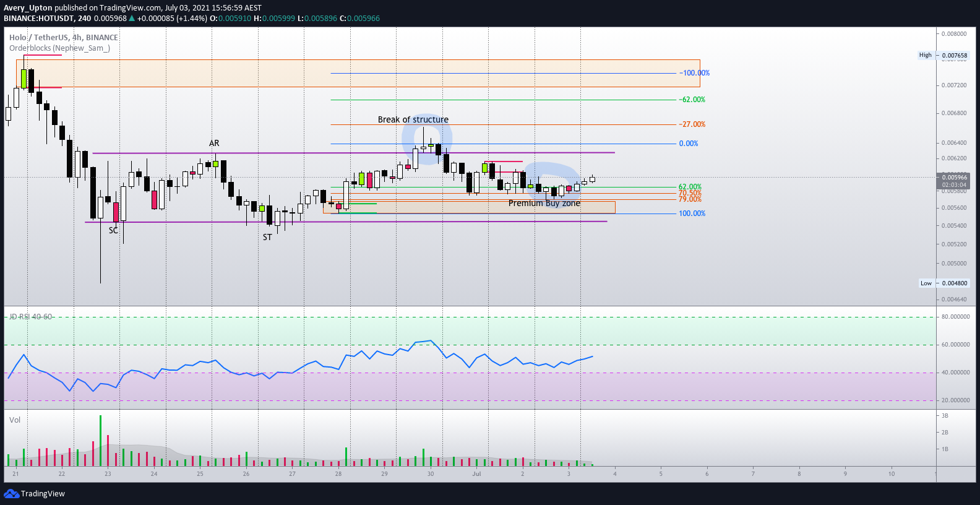The image size is (980, 505).
Task: Click the Break of structure label
Action: pos(413,119)
